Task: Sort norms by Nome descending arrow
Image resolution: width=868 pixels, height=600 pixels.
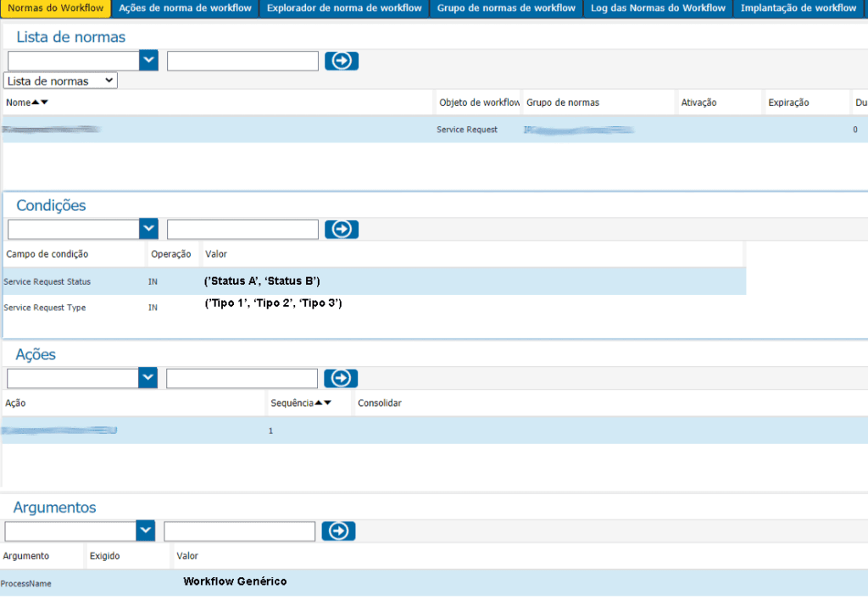Action: click(x=44, y=103)
